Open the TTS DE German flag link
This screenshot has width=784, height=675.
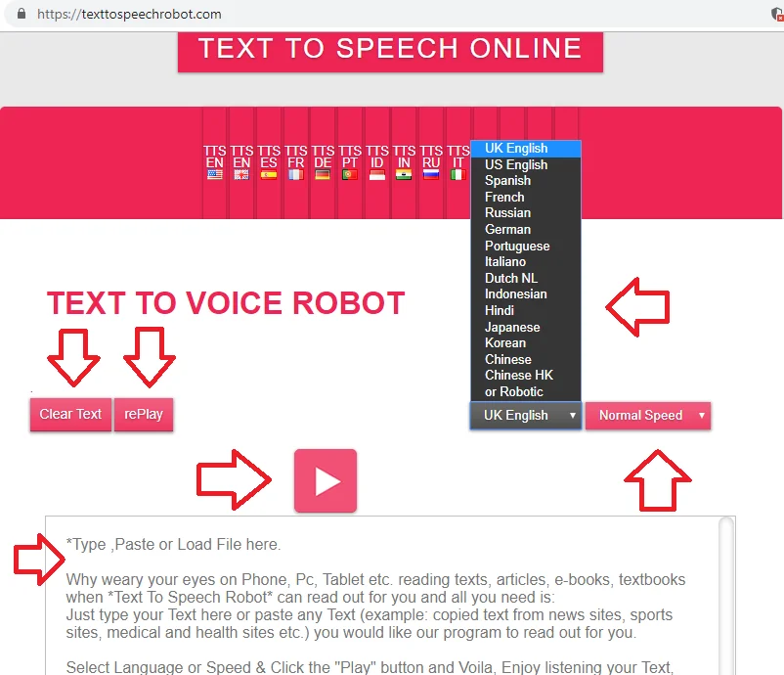(323, 162)
